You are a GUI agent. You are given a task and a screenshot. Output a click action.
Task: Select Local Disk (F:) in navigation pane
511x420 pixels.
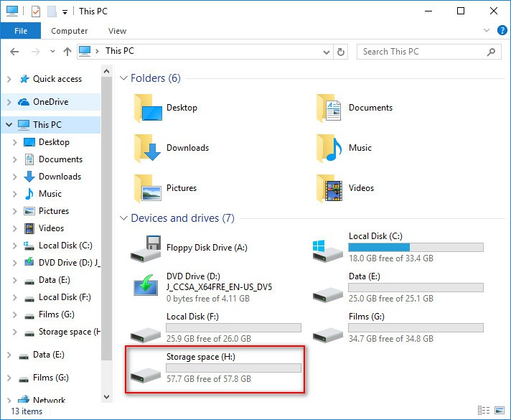coord(65,297)
